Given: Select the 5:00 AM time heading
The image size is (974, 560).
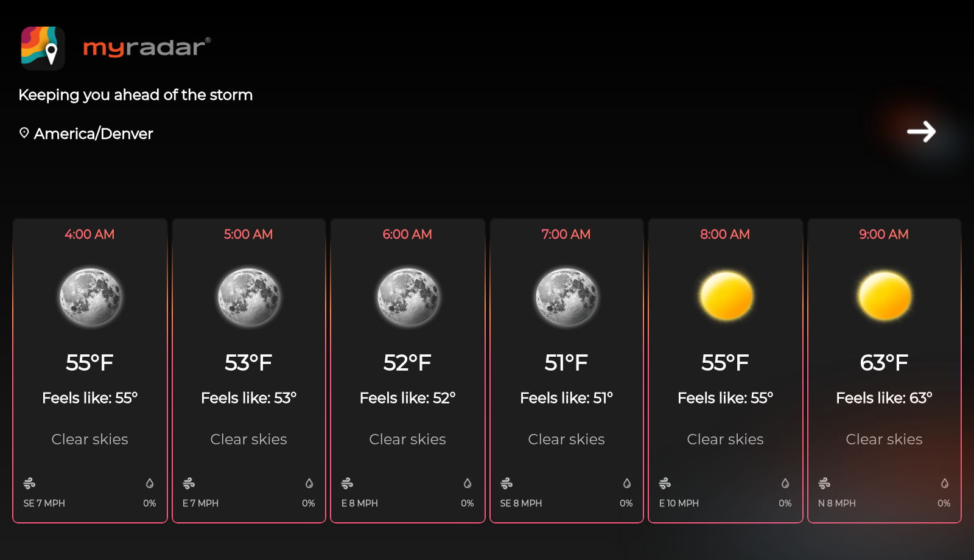Looking at the screenshot, I should [x=248, y=234].
